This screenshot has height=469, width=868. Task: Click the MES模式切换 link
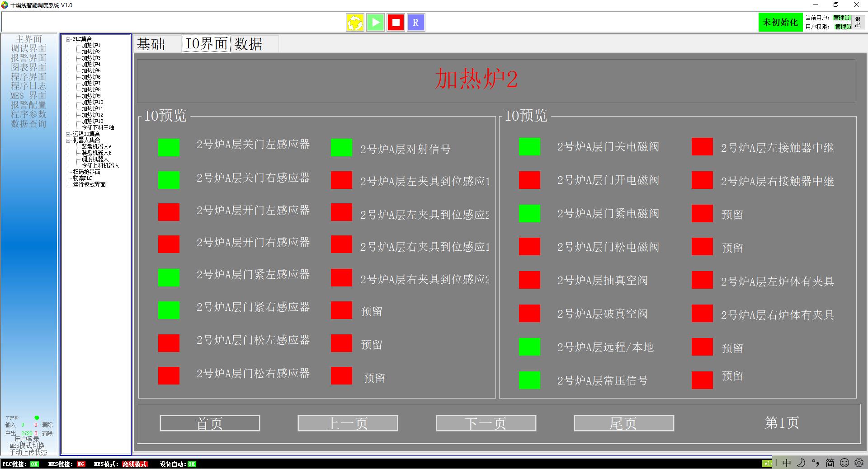click(x=27, y=446)
